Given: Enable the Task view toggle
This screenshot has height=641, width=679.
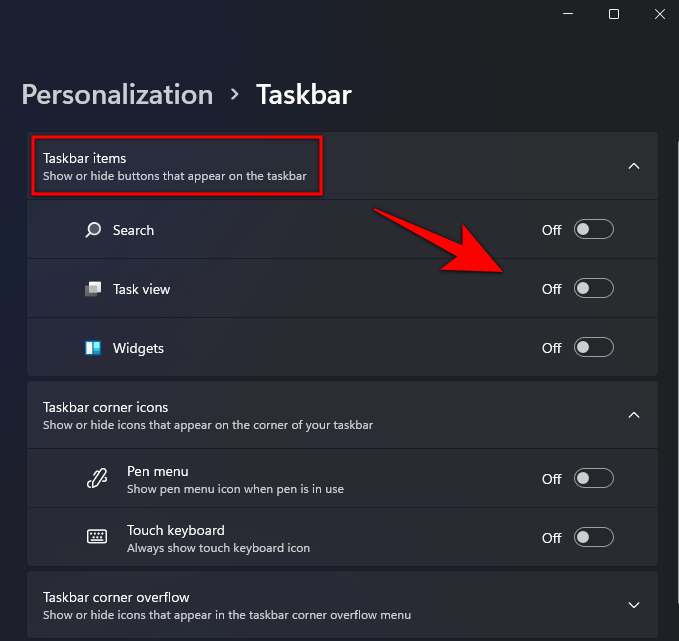Looking at the screenshot, I should 593,289.
